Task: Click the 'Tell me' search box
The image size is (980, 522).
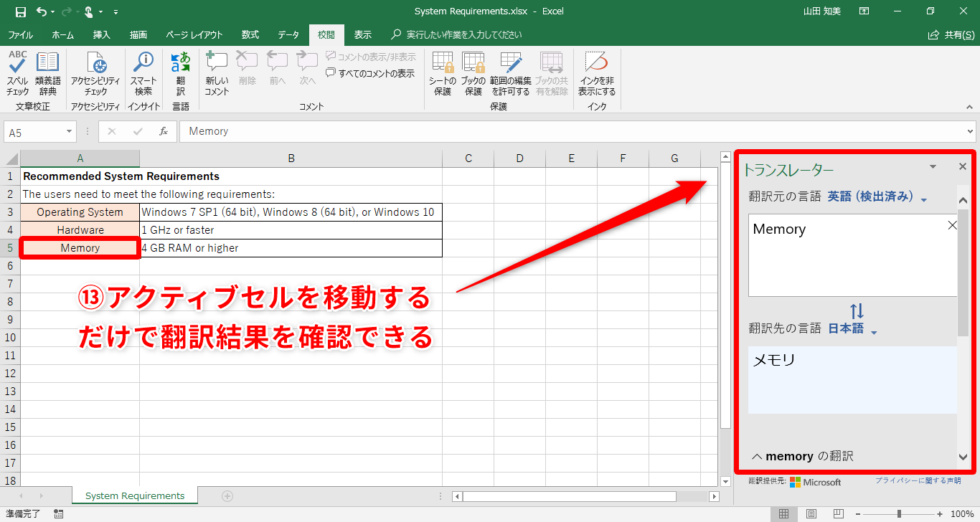Action: (456, 34)
